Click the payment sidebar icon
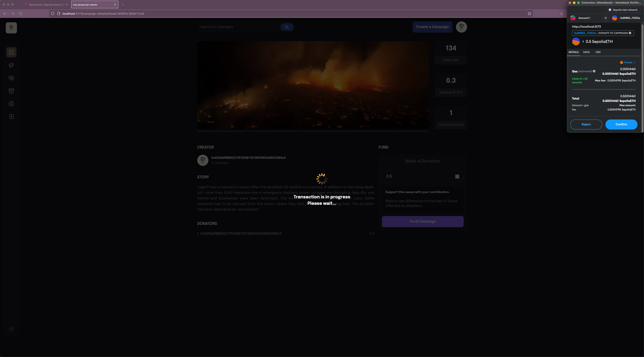The image size is (644, 357). 11,78
